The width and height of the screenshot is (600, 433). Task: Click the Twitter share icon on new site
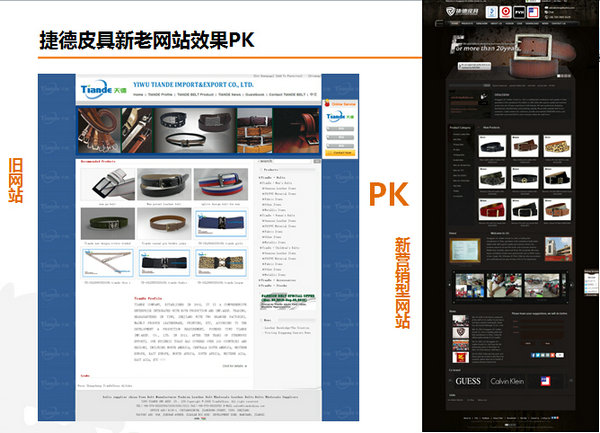[538, 355]
